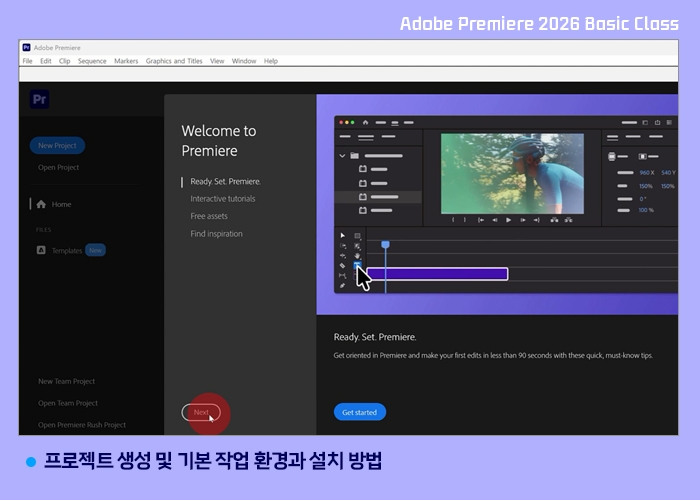
Task: Click the 'Welcome to Premiere' heading
Action: (x=219, y=141)
